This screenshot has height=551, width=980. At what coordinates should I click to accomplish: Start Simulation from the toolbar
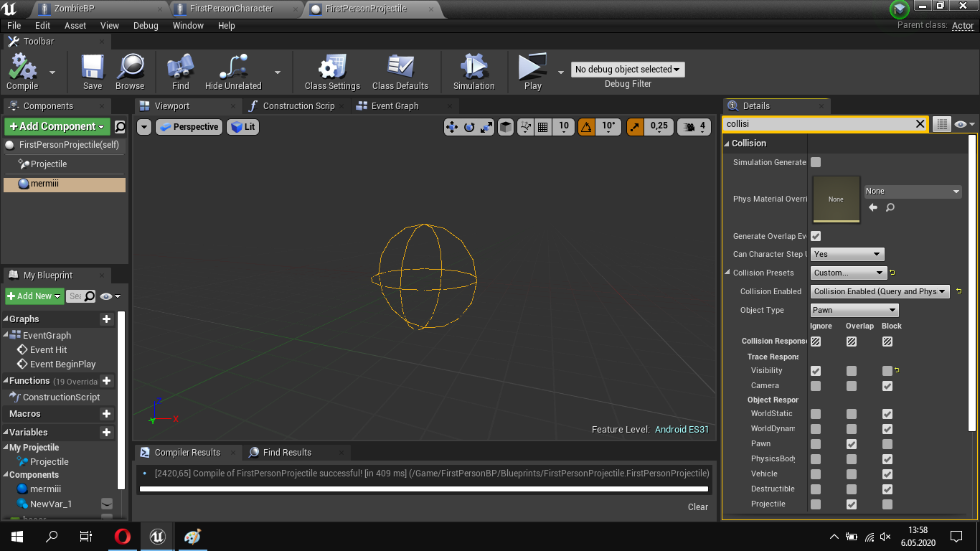coord(473,72)
